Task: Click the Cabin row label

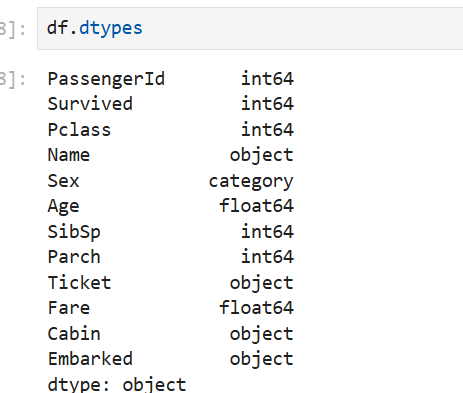Action: pyautogui.click(x=74, y=334)
